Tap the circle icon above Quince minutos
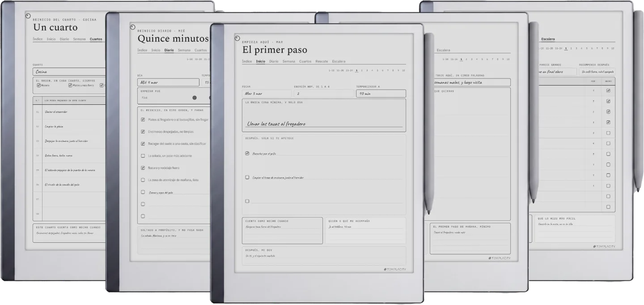Image resolution: width=644 pixels, height=305 pixels. 133,27
